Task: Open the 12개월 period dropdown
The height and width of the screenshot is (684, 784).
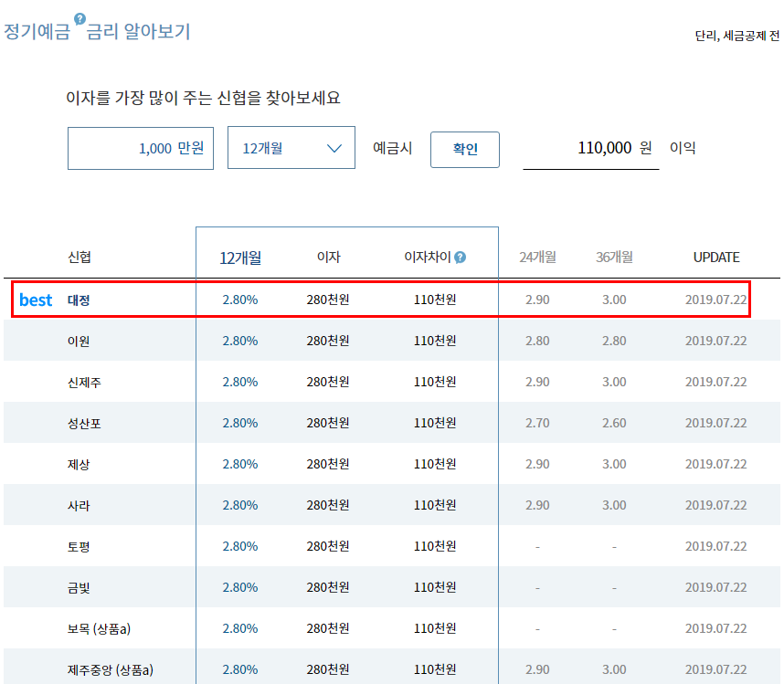Action: click(x=291, y=148)
